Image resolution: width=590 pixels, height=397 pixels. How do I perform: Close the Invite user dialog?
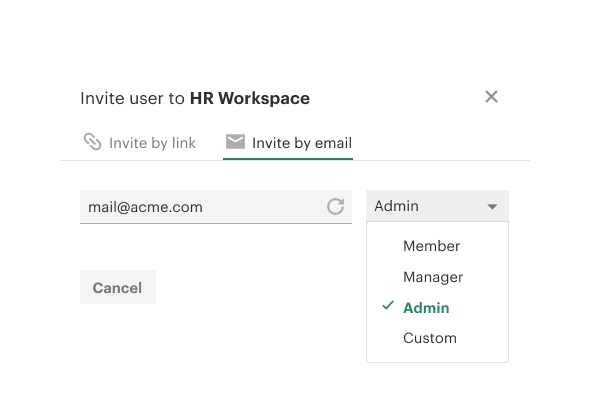pos(491,97)
